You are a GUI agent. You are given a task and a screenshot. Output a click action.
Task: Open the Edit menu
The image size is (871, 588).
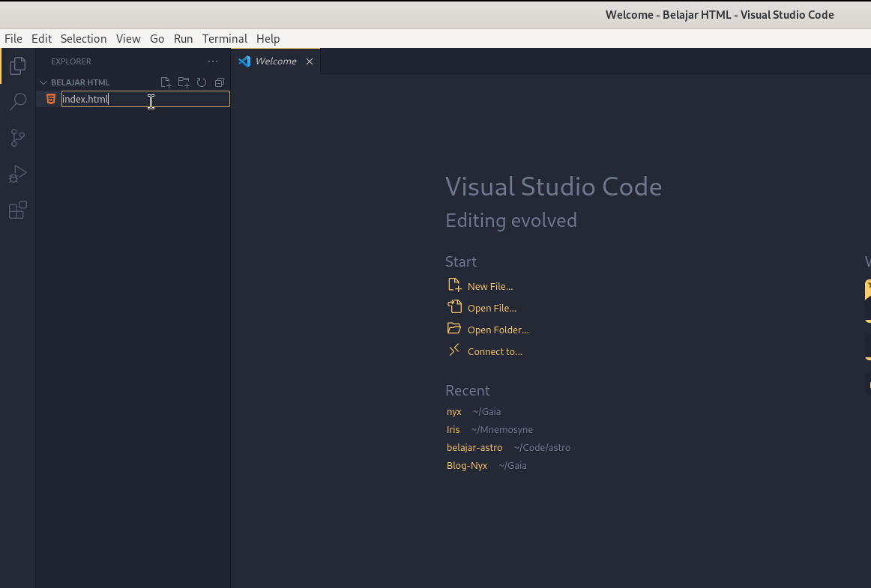(42, 39)
